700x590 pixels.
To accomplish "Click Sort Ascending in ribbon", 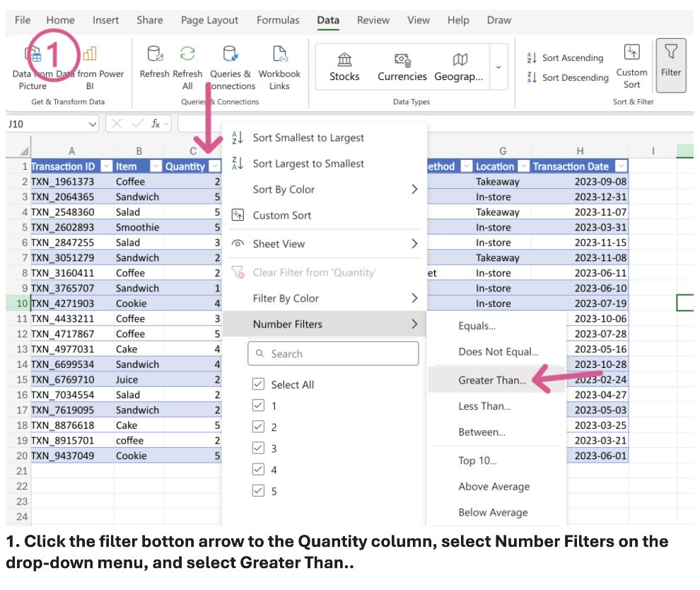I will [x=565, y=57].
